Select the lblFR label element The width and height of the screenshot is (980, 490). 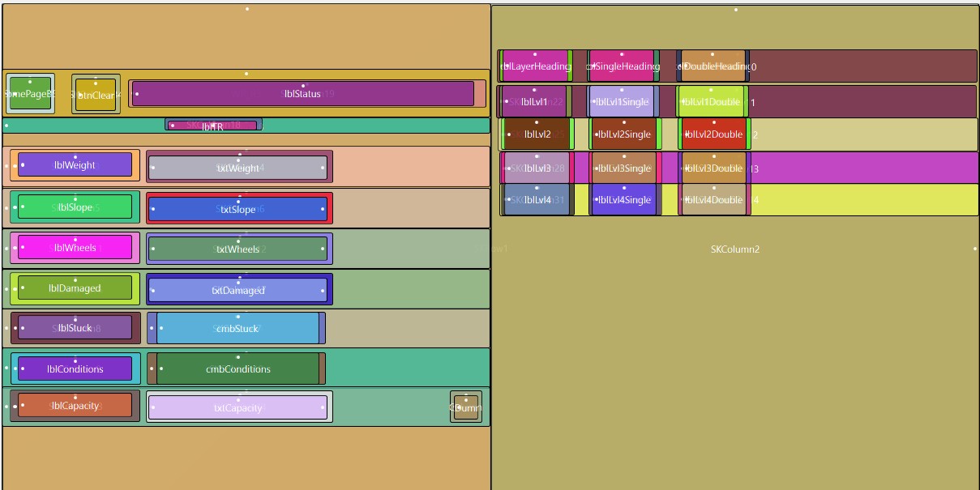tap(212, 126)
